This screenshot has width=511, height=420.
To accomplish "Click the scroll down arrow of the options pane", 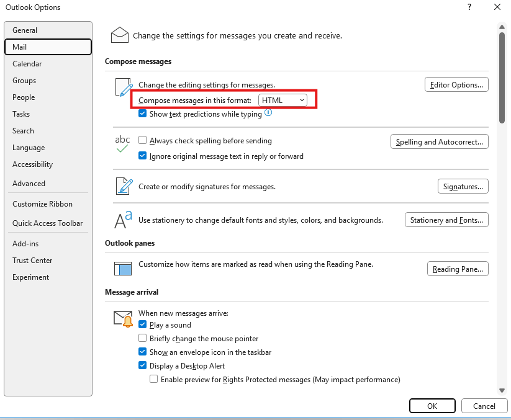I will click(502, 390).
